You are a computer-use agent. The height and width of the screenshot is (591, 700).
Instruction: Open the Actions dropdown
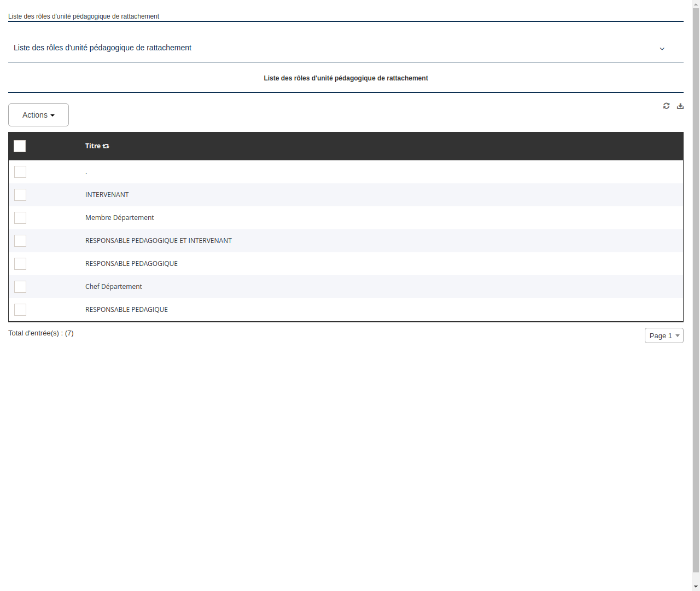click(x=38, y=115)
